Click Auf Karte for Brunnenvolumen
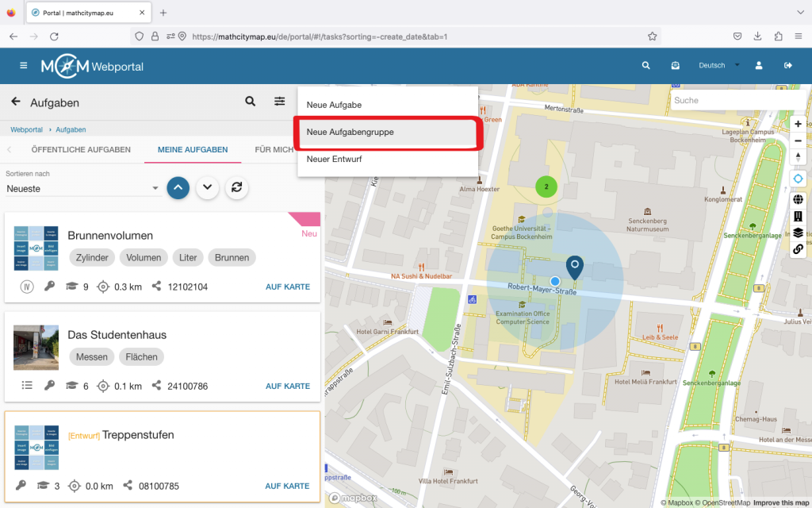 click(287, 287)
